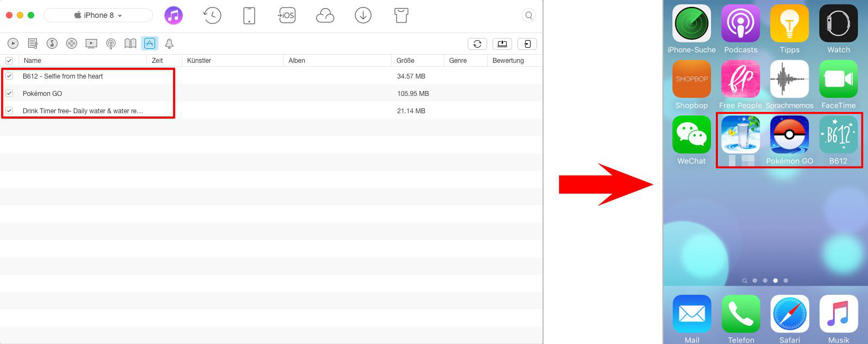Open the t-shirt skin icon
Image resolution: width=868 pixels, height=344 pixels.
(x=401, y=15)
